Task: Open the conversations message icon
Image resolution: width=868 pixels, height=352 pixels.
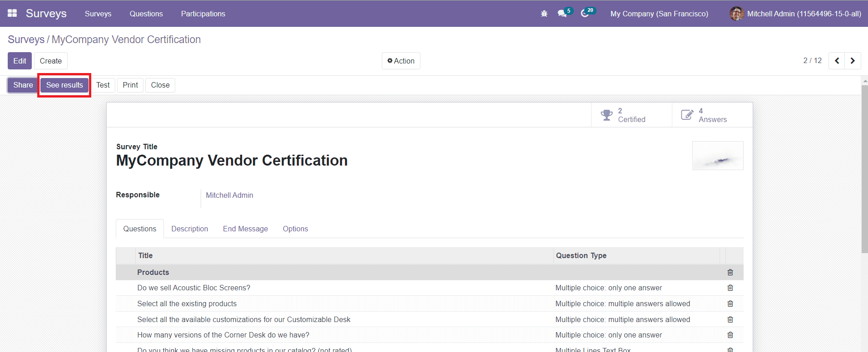Action: click(x=562, y=14)
